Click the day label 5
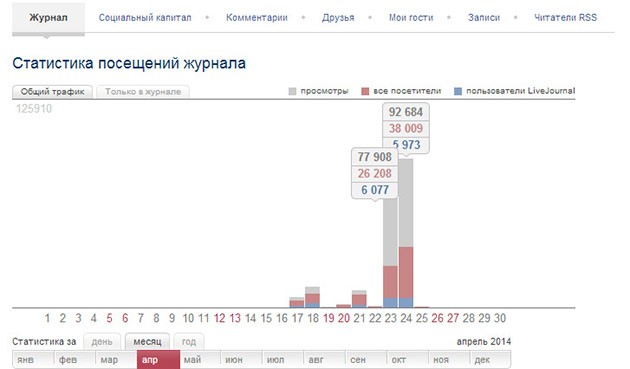Image resolution: width=630 pixels, height=369 pixels. point(109,318)
